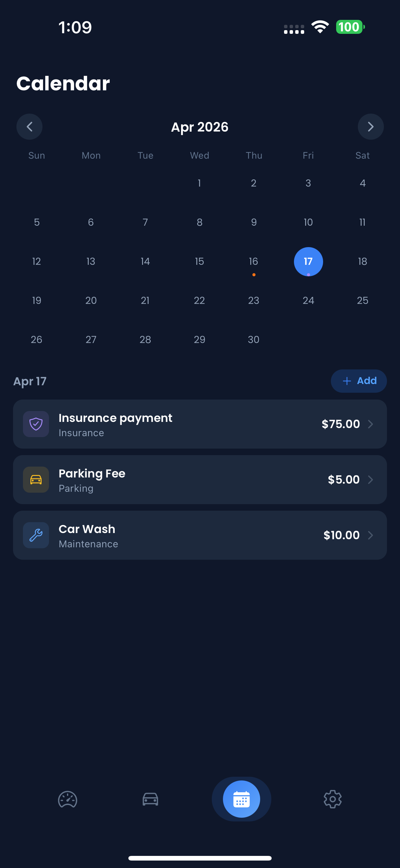400x868 pixels.
Task: Go to the next month
Action: tap(371, 127)
